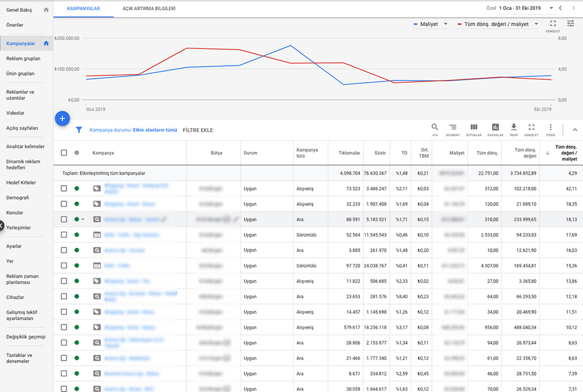This screenshot has width=583, height=392.
Task: Click the shopping tag icon in the 579.617 clicks row
Action: point(97,327)
